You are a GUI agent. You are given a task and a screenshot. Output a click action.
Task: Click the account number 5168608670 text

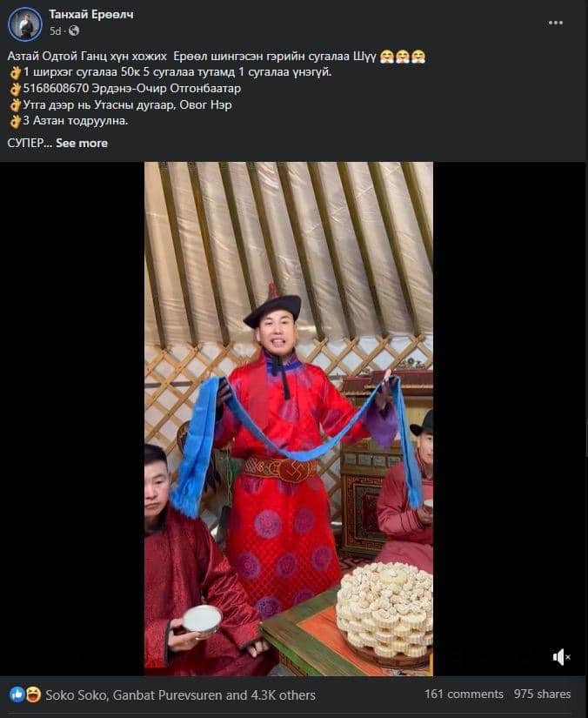[56, 89]
